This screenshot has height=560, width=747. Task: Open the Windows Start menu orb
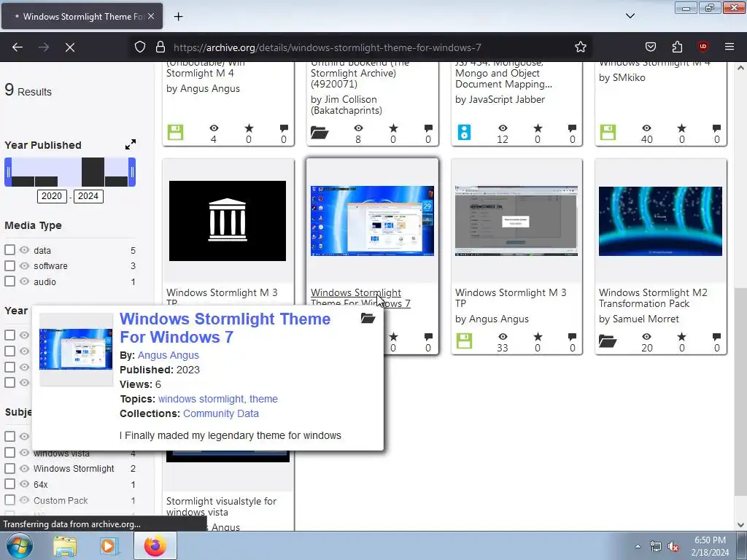[19, 545]
